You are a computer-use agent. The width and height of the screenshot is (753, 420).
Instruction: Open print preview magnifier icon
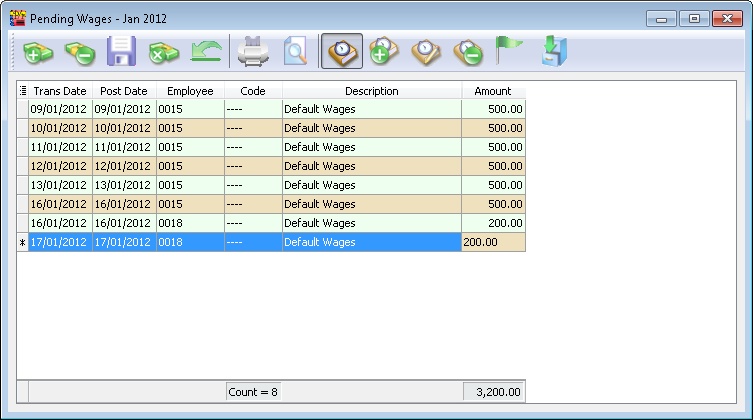295,51
